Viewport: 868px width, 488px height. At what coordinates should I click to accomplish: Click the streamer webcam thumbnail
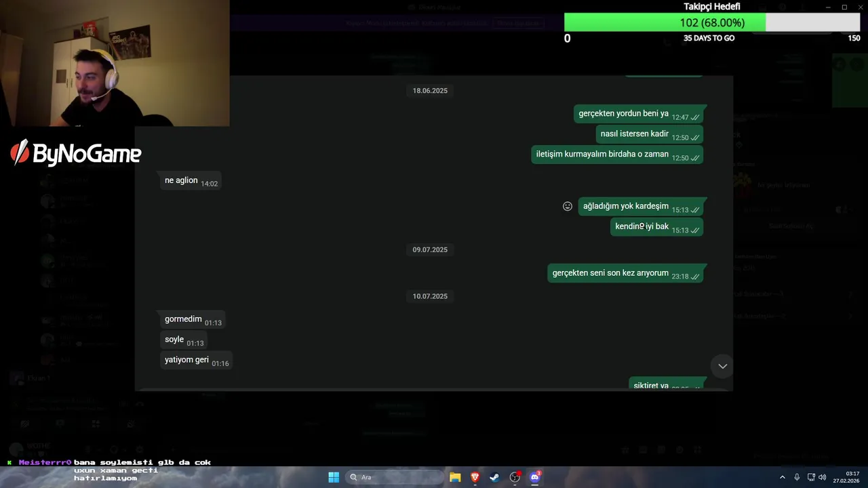[115, 63]
